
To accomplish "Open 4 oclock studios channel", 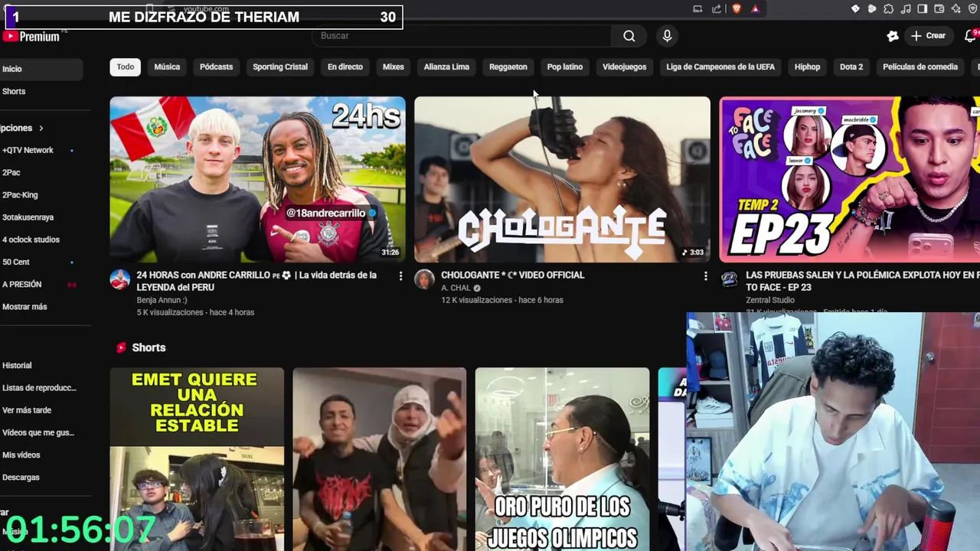I will click(31, 240).
